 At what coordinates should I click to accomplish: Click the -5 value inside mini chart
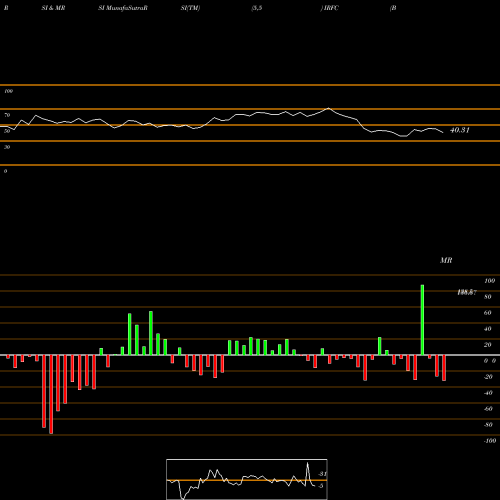320,486
